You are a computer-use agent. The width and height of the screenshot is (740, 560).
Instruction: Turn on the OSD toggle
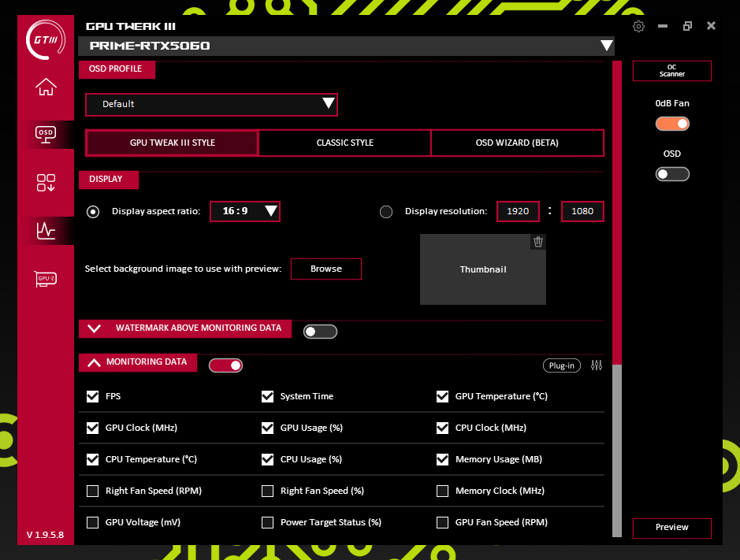pos(672,174)
